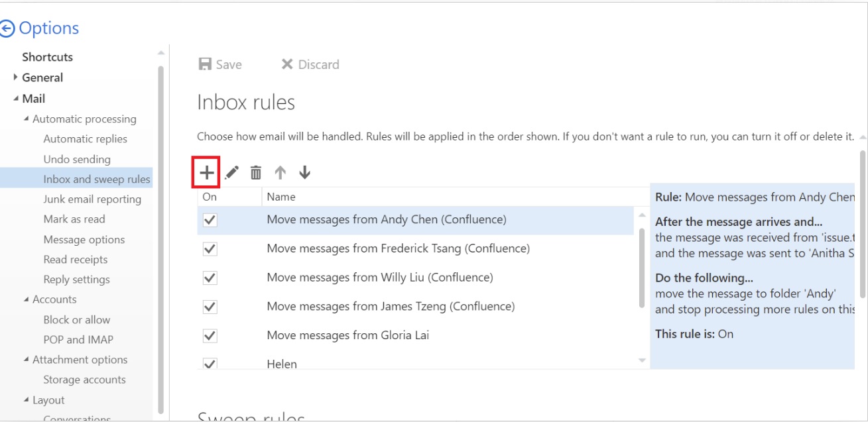
Task: Click the back arrow next to Options
Action: coord(7,28)
